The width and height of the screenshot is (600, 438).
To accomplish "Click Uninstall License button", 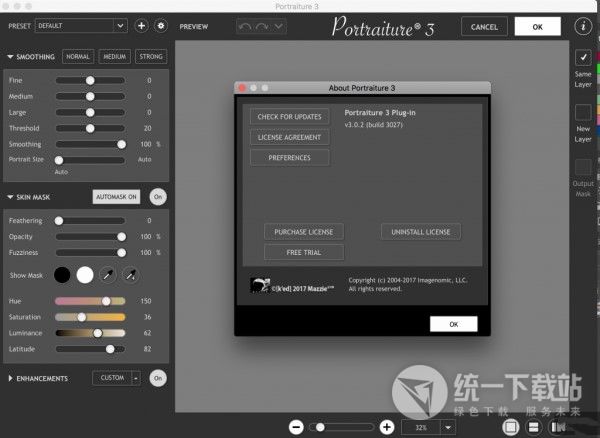I will click(x=421, y=232).
